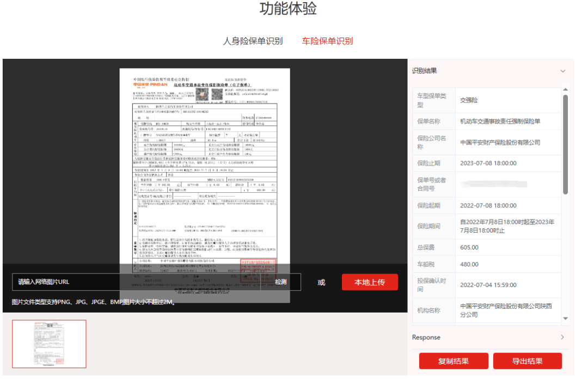
Task: Click 中国平安财产保险股份有限公司 company name value
Action: click(500, 142)
